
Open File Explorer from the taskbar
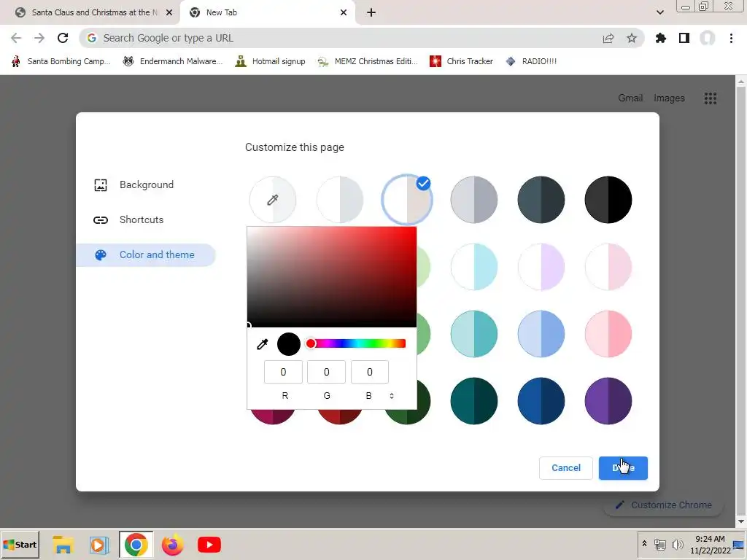(x=63, y=545)
